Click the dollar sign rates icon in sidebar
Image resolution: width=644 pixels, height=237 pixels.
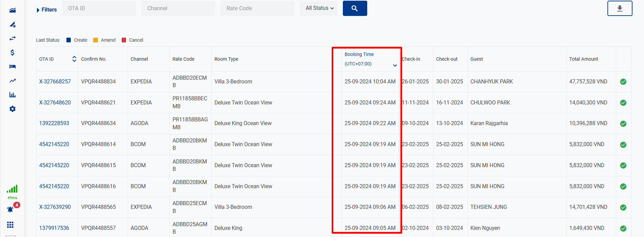(13, 53)
